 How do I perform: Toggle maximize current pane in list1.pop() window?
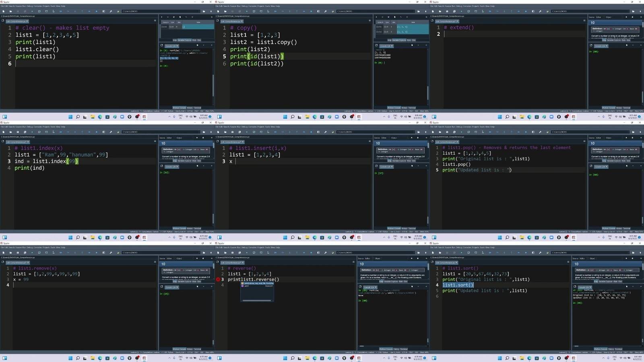point(533,132)
